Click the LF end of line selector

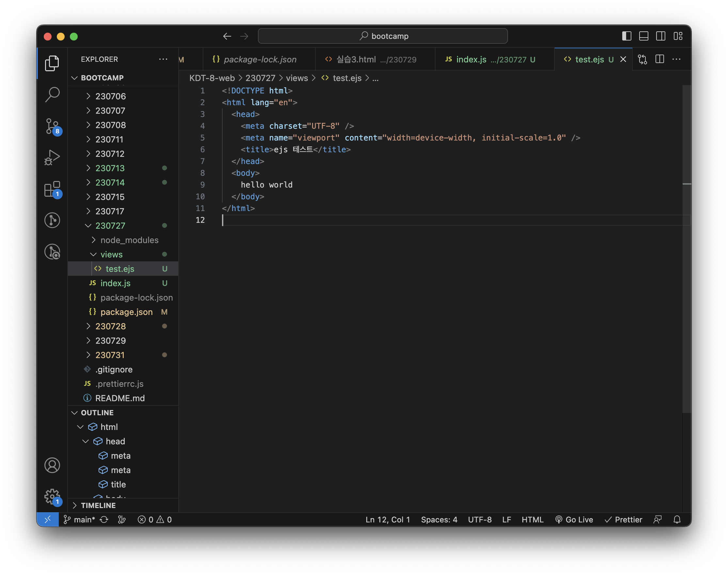pyautogui.click(x=507, y=519)
